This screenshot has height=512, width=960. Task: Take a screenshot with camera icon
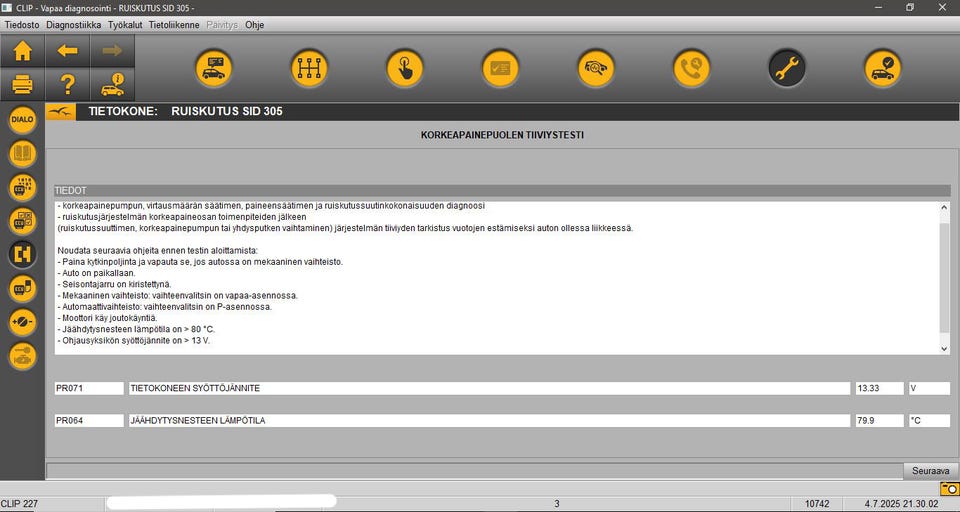point(949,489)
